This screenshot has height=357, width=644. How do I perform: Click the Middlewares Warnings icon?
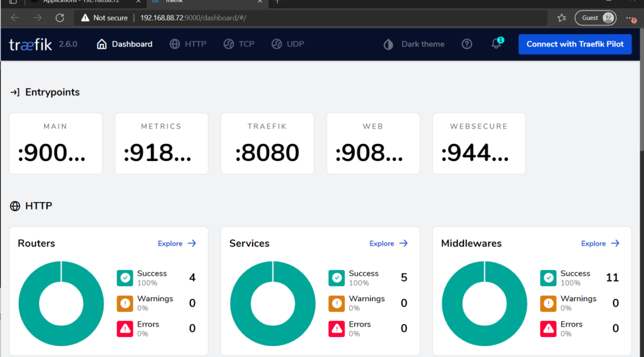coord(548,303)
